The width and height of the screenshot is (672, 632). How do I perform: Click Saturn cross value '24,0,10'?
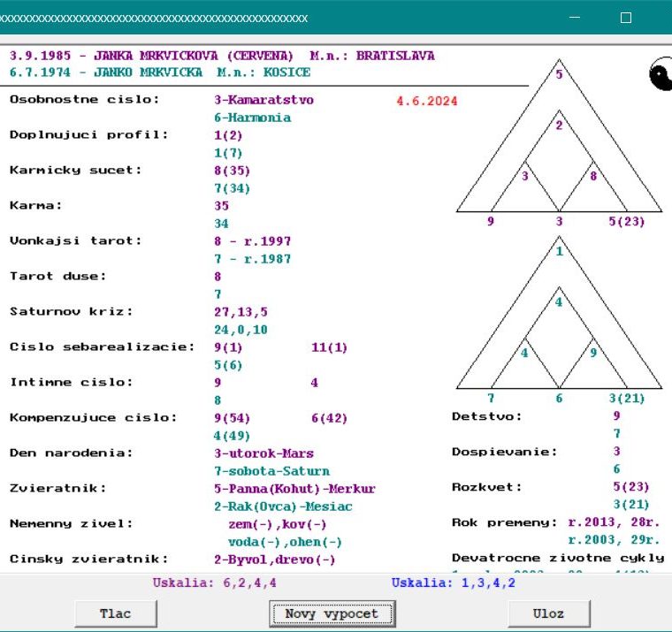[x=241, y=330]
